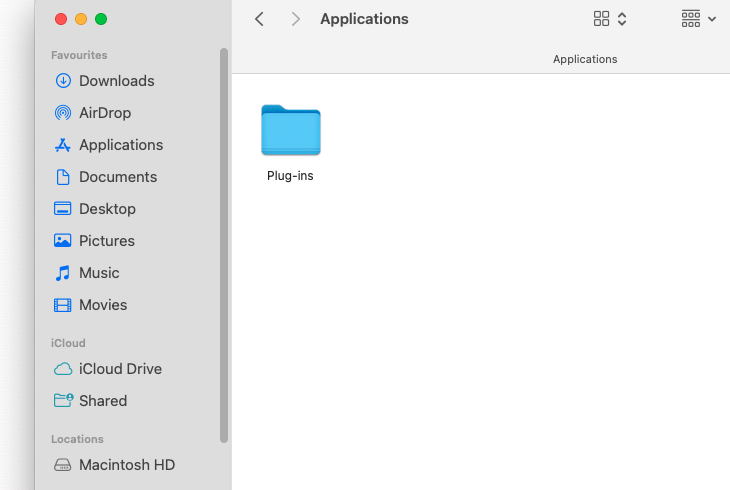Close the Finder window with red button
Image resolution: width=730 pixels, height=490 pixels.
point(61,19)
